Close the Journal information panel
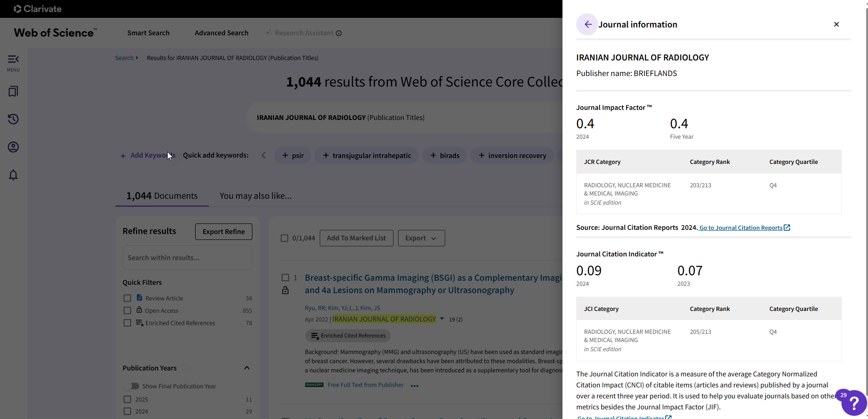 836,24
